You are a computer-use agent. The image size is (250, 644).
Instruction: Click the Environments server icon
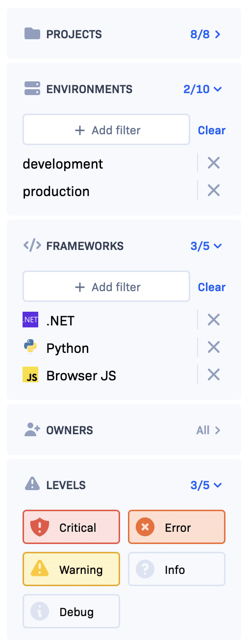pyautogui.click(x=32, y=89)
